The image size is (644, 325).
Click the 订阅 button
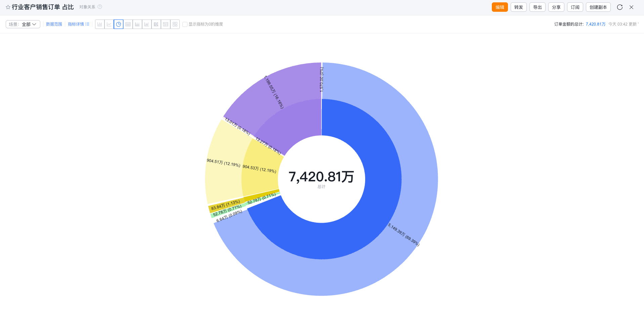click(575, 7)
